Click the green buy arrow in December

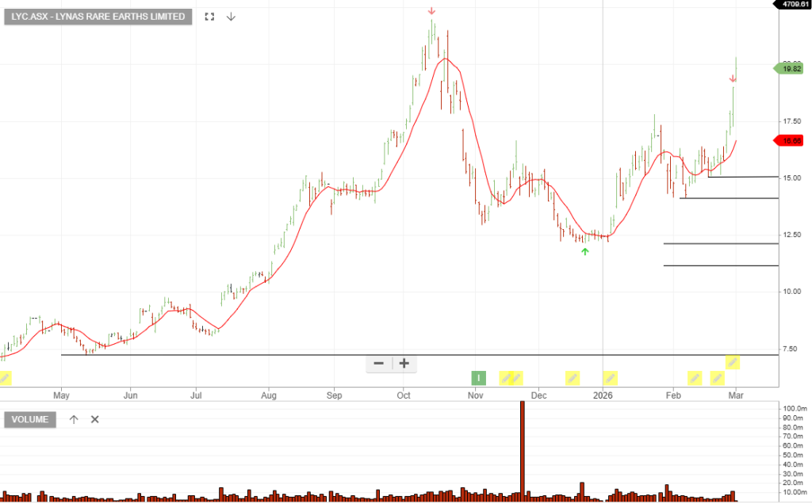pos(585,252)
